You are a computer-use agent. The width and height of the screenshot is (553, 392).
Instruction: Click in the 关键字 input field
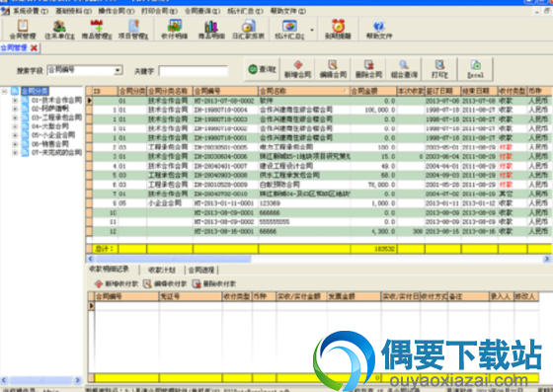[194, 71]
